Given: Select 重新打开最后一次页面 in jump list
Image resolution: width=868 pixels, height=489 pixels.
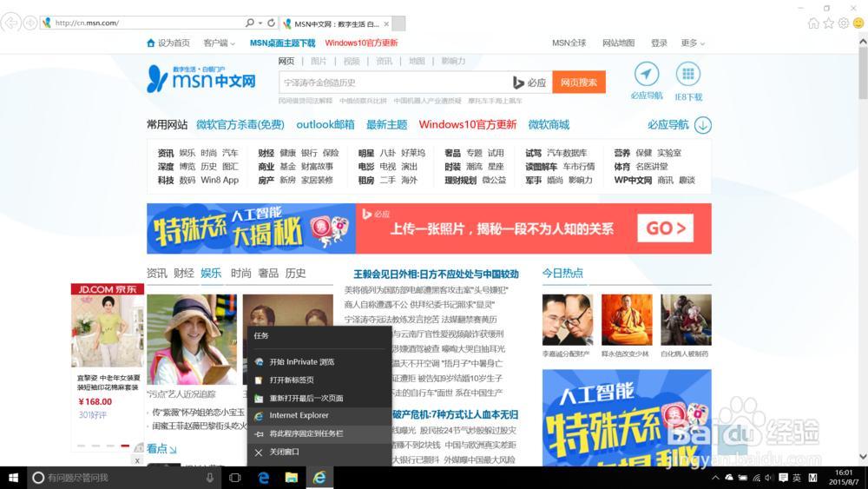Looking at the screenshot, I should click(319, 398).
